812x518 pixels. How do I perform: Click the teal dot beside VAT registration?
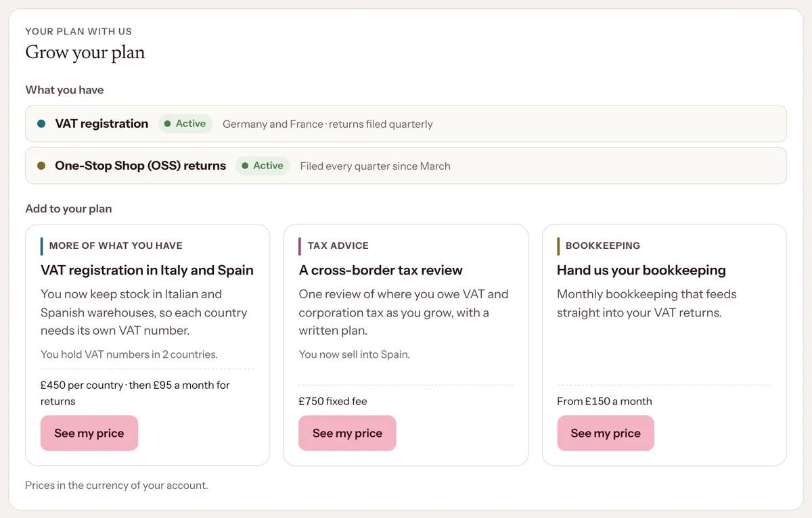(41, 124)
